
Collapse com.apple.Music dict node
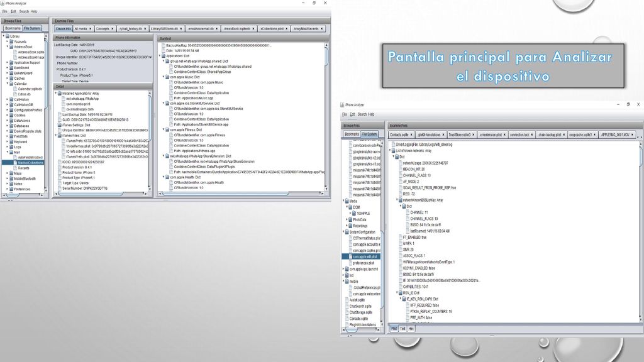tap(164, 77)
